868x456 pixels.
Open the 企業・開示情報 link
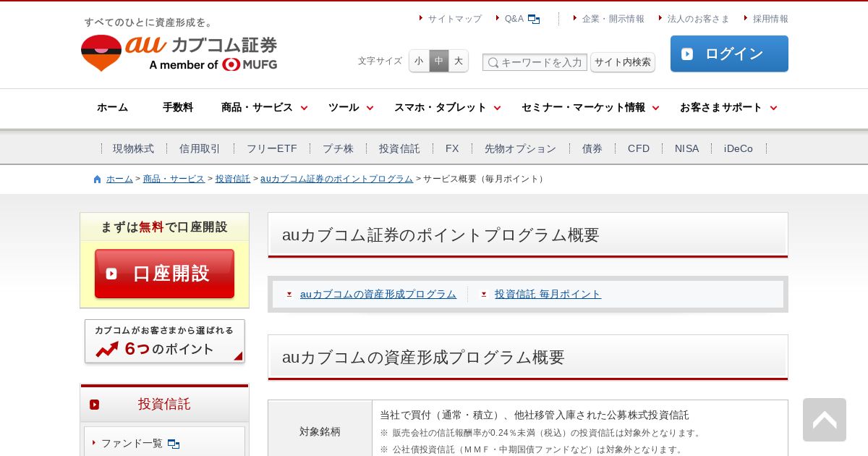coord(613,19)
